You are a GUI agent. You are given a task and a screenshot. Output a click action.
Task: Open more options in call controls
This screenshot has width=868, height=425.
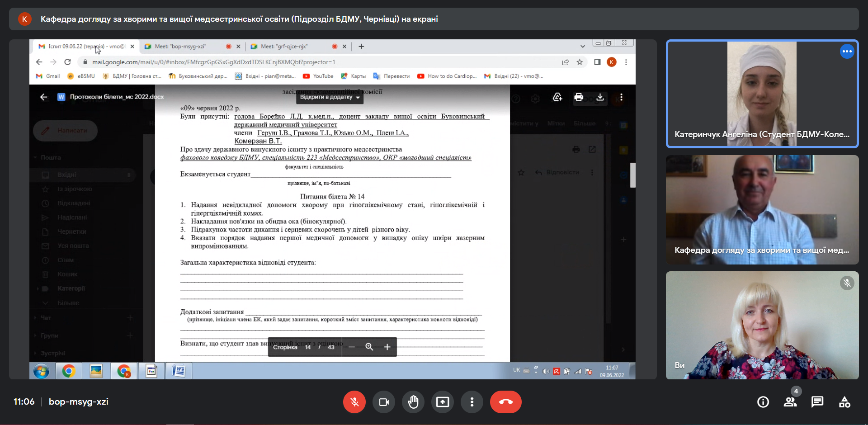(472, 402)
